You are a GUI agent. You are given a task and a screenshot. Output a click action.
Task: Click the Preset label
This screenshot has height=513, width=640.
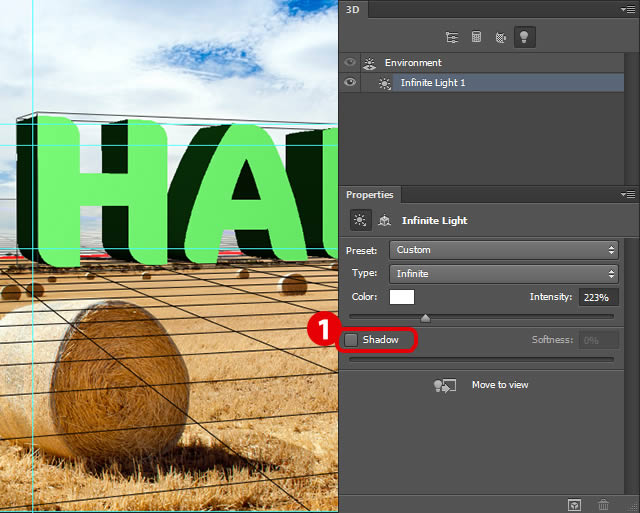coord(361,251)
